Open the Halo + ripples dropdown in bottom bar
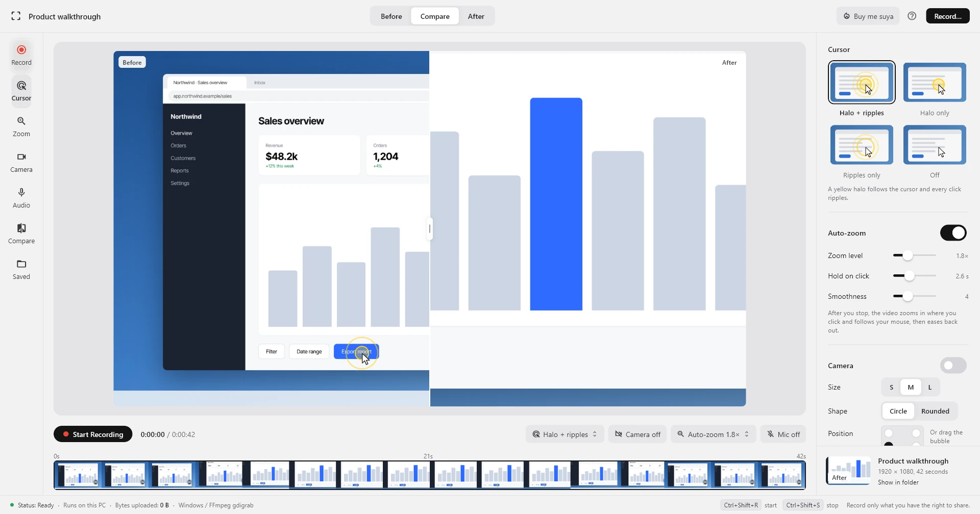This screenshot has width=980, height=514. point(565,434)
